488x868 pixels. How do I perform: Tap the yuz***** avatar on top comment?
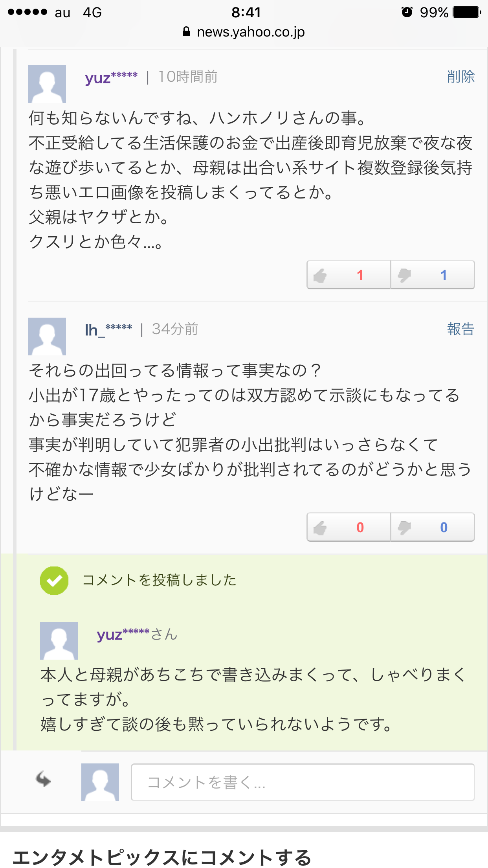pos(47,84)
